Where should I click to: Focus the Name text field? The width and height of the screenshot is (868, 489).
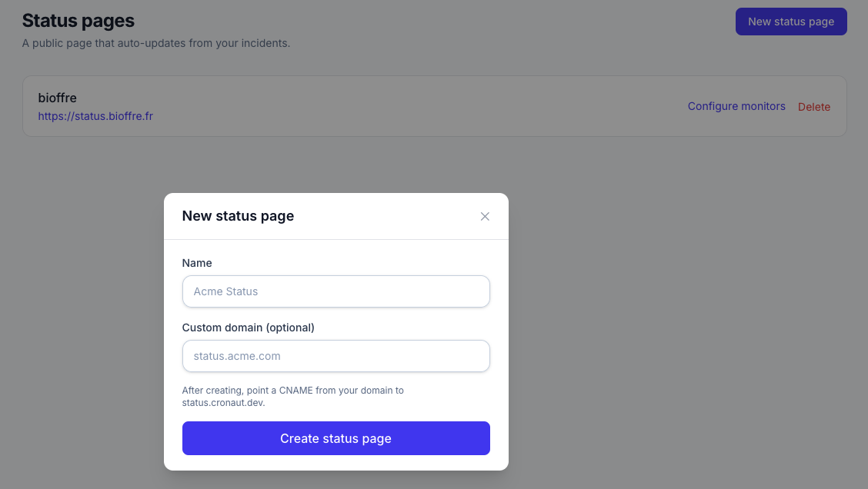[336, 291]
